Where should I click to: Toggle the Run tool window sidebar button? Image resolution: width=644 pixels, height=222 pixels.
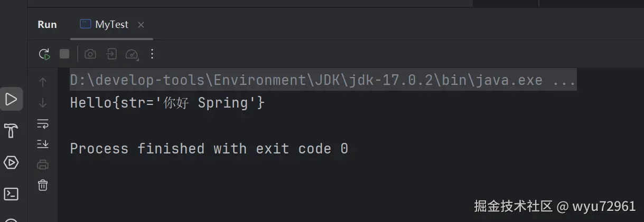tap(11, 99)
